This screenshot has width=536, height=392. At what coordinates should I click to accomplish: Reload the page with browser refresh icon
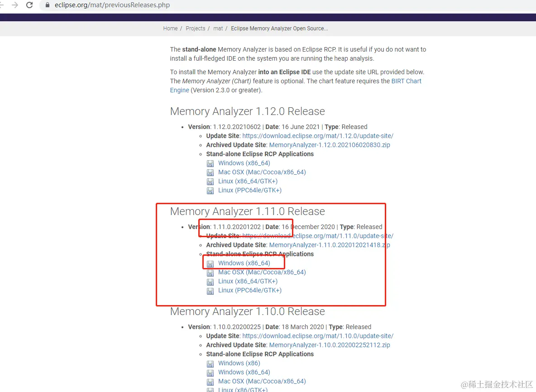[x=29, y=5]
